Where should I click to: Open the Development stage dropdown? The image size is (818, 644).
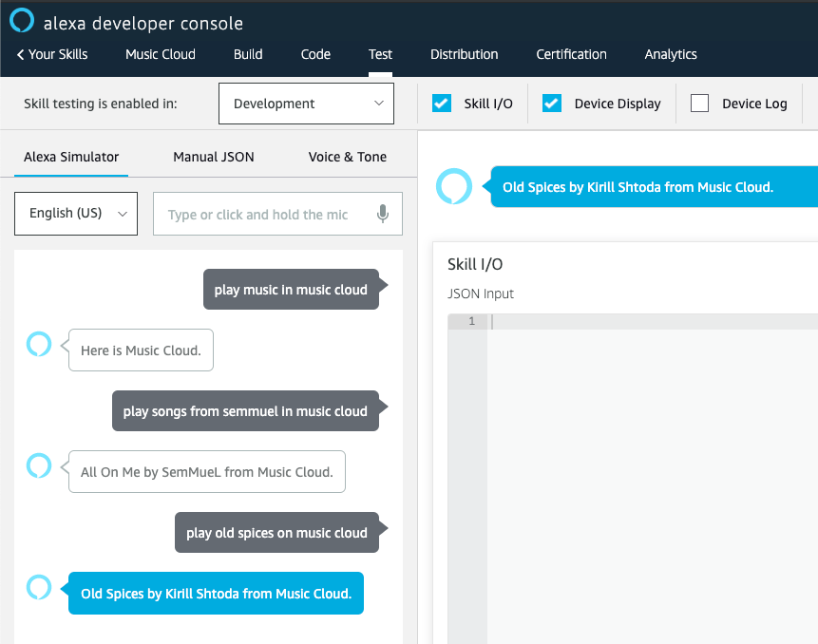pos(306,104)
